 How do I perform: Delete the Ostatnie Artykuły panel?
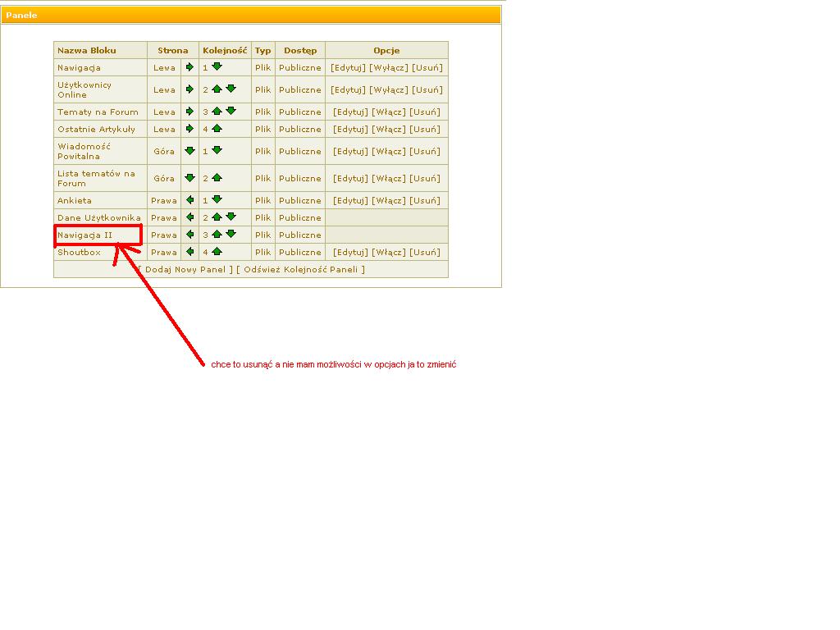pyautogui.click(x=425, y=129)
